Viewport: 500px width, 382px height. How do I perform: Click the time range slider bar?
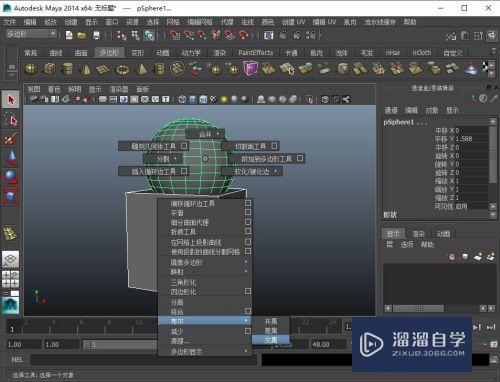120,344
